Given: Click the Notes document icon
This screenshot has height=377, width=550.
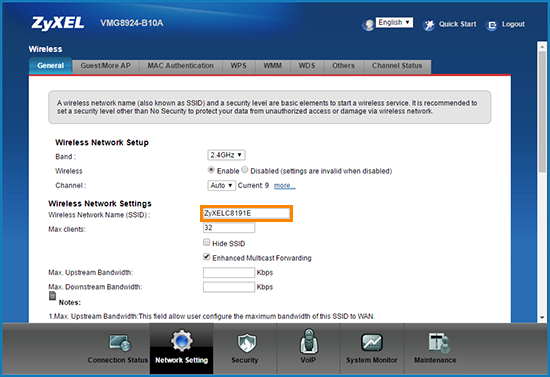Looking at the screenshot, I should pos(52,296).
